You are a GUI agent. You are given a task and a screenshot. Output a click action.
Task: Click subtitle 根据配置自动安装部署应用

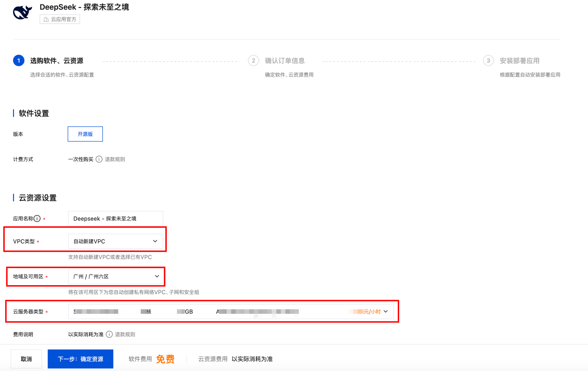(x=530, y=75)
